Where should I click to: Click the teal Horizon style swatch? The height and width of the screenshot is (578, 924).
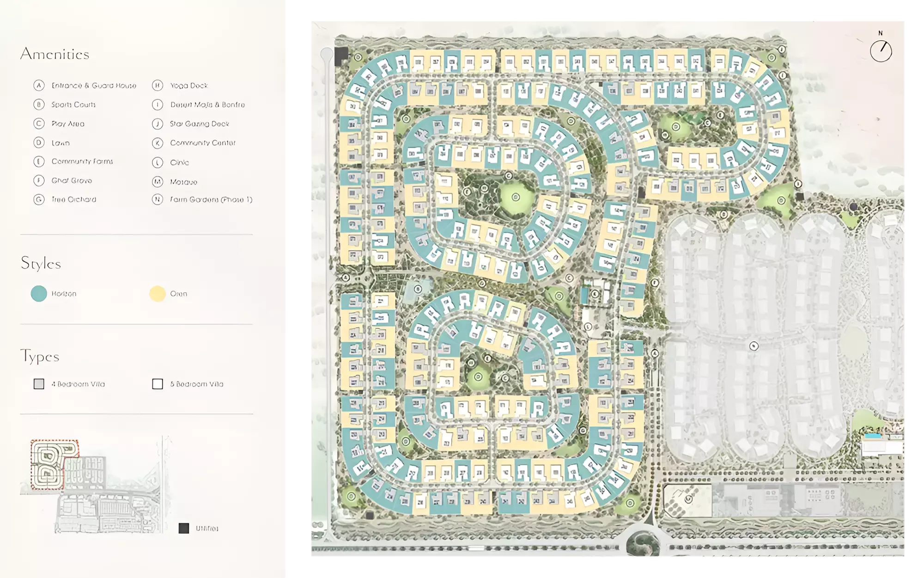pos(39,294)
